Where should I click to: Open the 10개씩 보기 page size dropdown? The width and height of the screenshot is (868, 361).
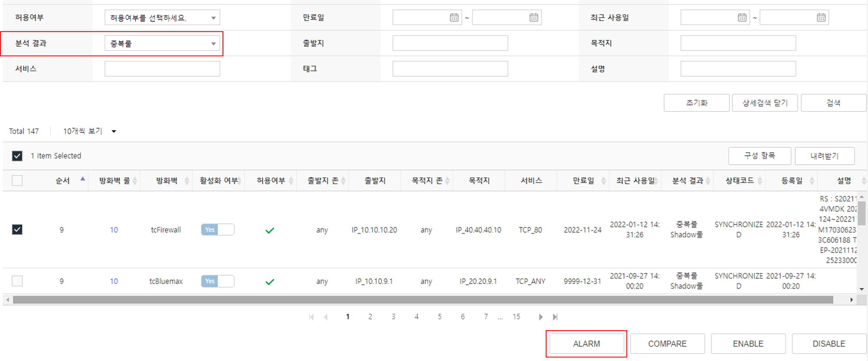coord(90,131)
